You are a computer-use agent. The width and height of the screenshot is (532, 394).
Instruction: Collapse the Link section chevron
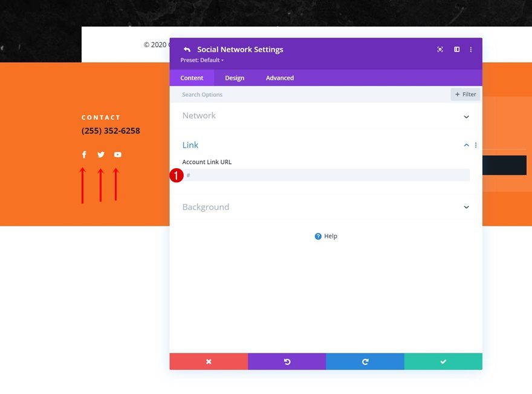tap(466, 145)
